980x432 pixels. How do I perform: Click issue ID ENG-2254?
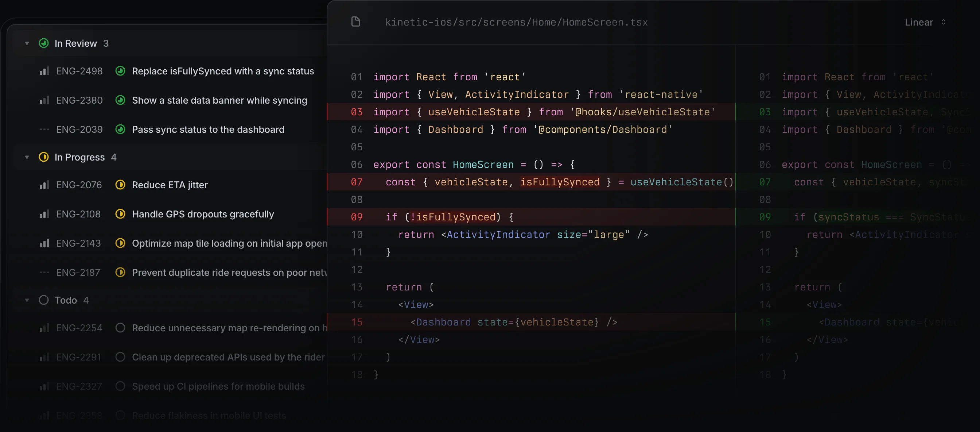(x=79, y=328)
